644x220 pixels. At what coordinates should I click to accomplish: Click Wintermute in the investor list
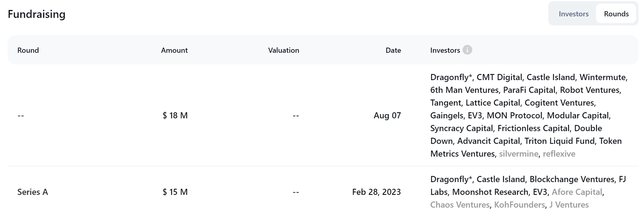pyautogui.click(x=603, y=77)
